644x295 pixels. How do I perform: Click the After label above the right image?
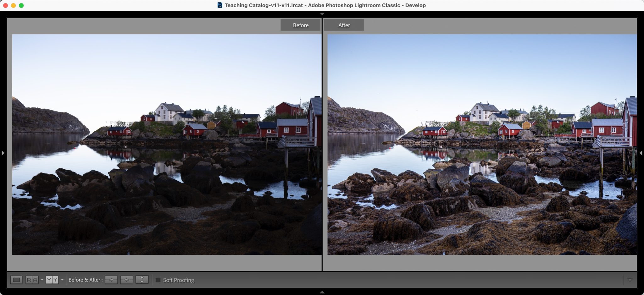tap(344, 25)
